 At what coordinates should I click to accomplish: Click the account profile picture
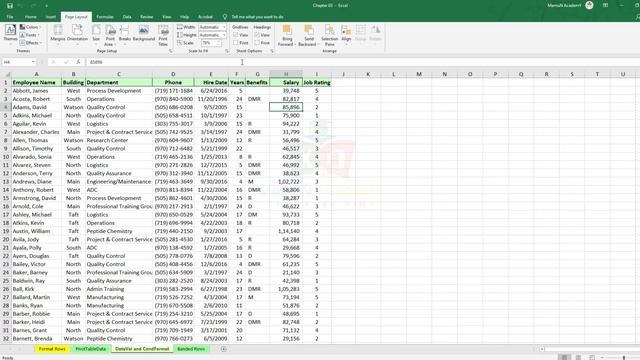tap(589, 5)
